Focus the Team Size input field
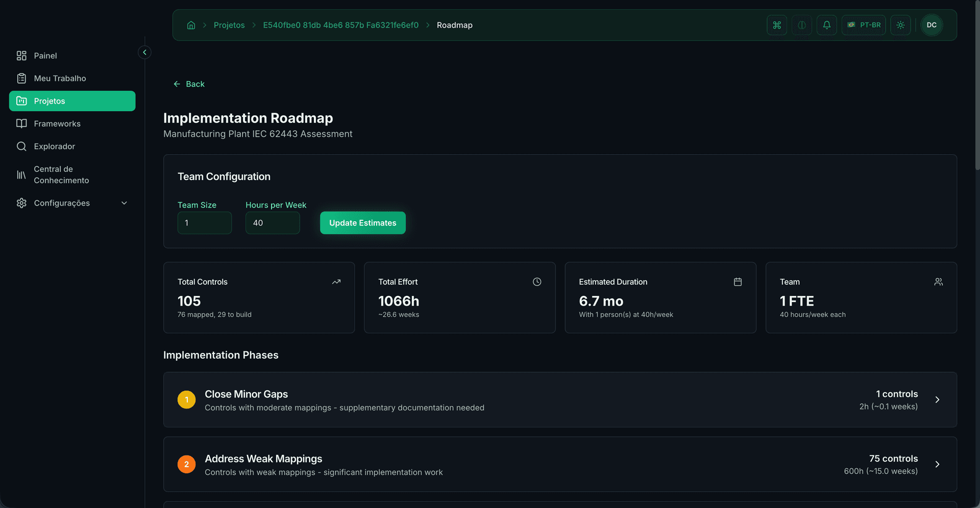 tap(204, 223)
